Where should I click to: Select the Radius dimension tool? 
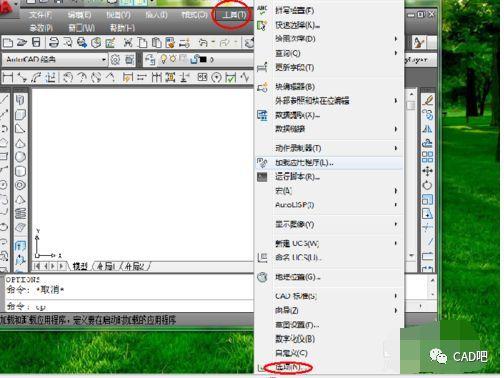pyautogui.click(x=68, y=77)
